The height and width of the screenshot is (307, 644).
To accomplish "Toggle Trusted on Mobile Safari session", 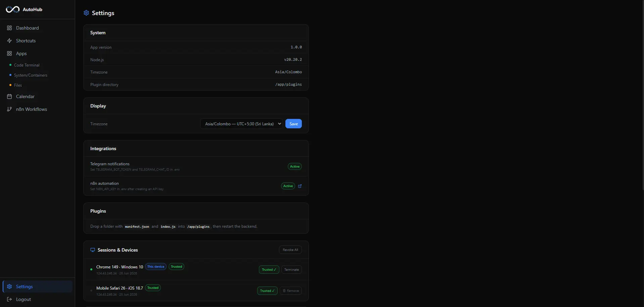I will 267,291.
